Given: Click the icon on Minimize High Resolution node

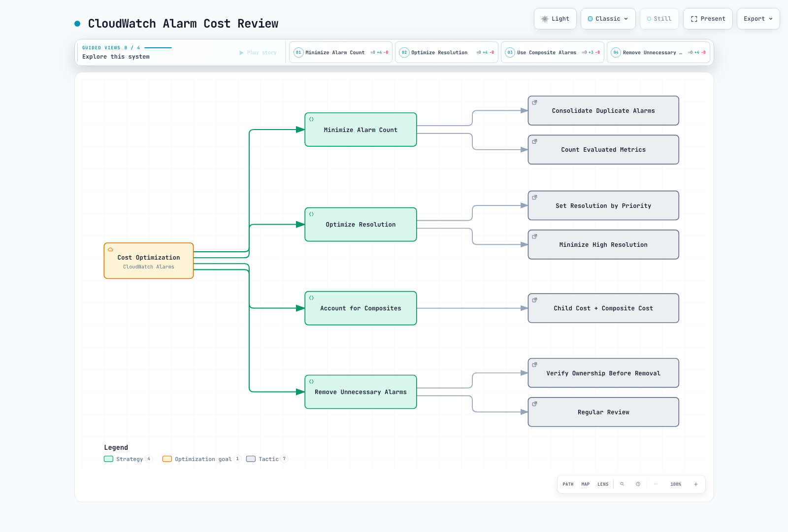Looking at the screenshot, I should 534,236.
